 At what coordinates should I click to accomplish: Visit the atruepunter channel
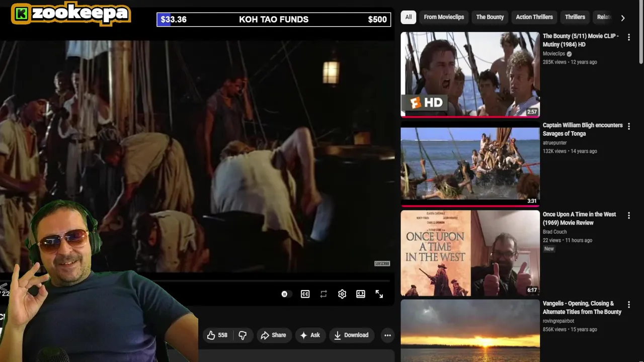[x=554, y=143]
